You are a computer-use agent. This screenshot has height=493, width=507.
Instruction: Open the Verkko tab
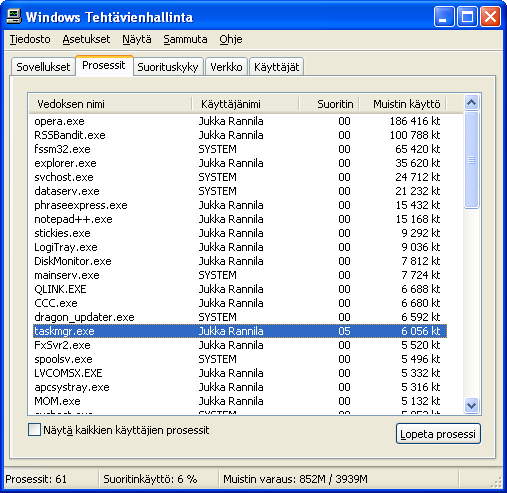point(226,67)
